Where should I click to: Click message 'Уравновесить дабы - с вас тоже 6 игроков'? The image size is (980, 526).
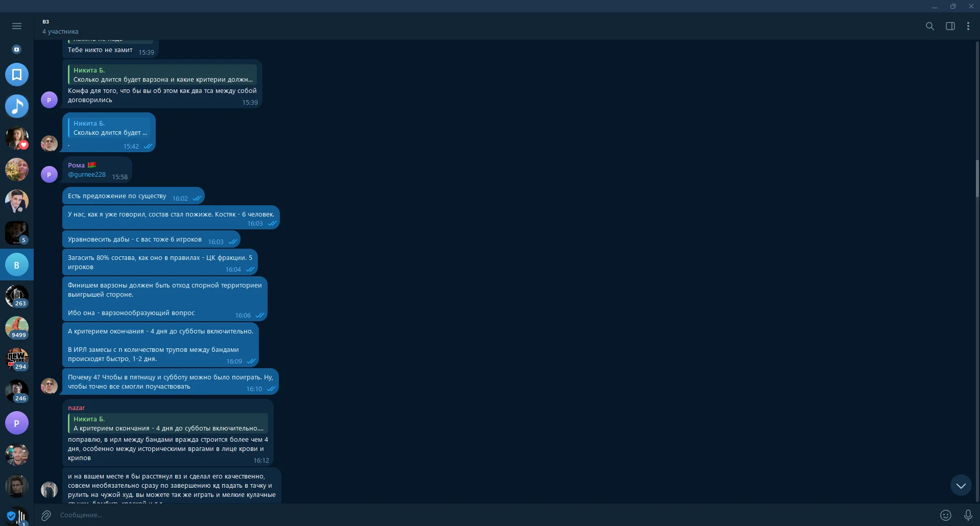point(151,240)
